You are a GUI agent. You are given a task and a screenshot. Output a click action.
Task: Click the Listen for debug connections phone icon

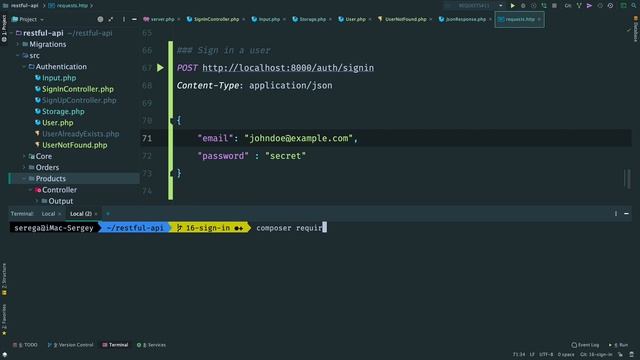[544, 6]
